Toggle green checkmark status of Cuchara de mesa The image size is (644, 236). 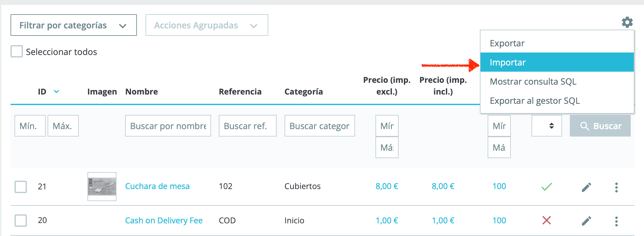pyautogui.click(x=547, y=187)
